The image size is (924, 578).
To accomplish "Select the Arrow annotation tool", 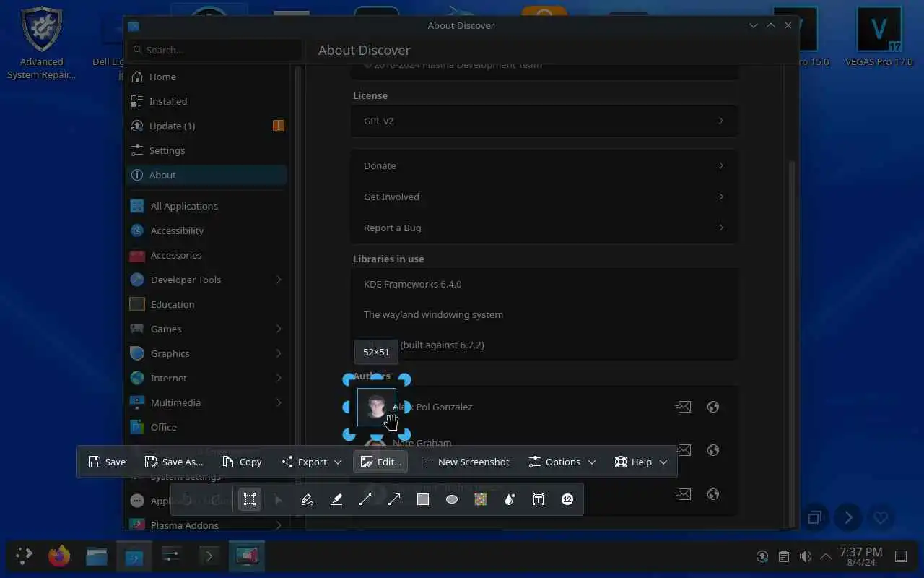I will 394,499.
